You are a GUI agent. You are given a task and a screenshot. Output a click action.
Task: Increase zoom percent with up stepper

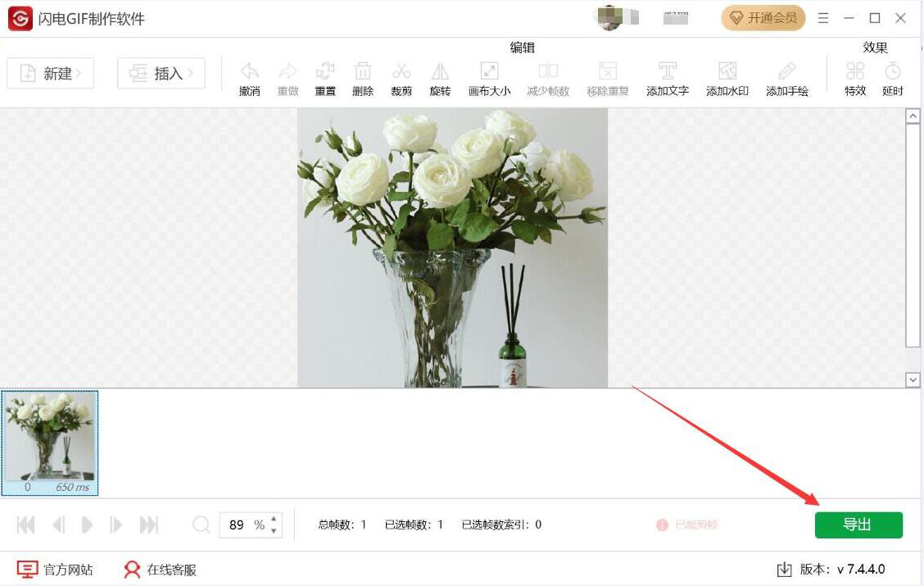(274, 519)
